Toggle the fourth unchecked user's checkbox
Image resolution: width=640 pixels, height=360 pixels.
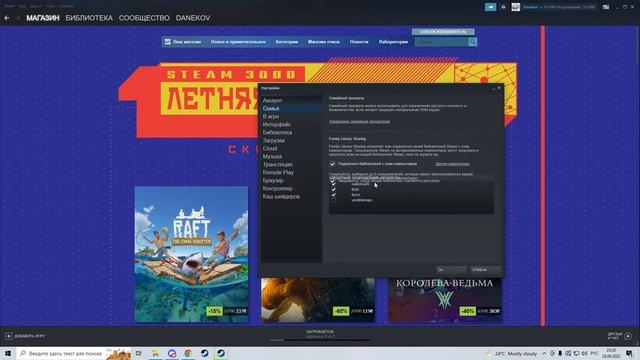[333, 200]
